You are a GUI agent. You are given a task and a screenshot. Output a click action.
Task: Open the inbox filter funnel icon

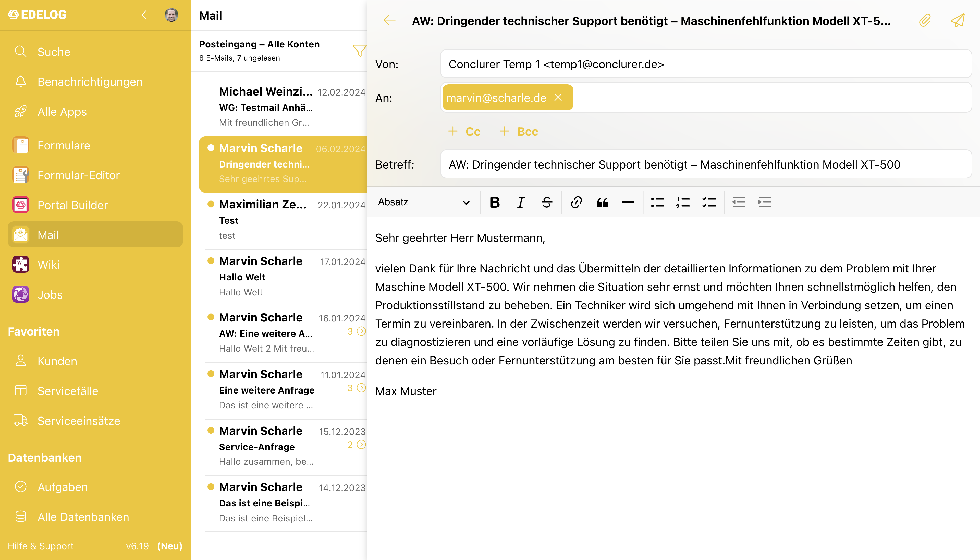[x=359, y=50]
